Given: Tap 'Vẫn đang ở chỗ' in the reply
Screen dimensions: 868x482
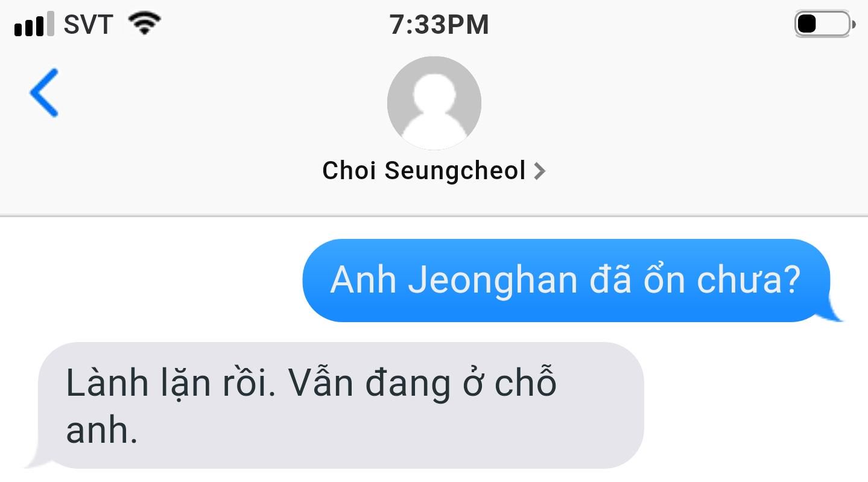Looking at the screenshot, I should 422,382.
